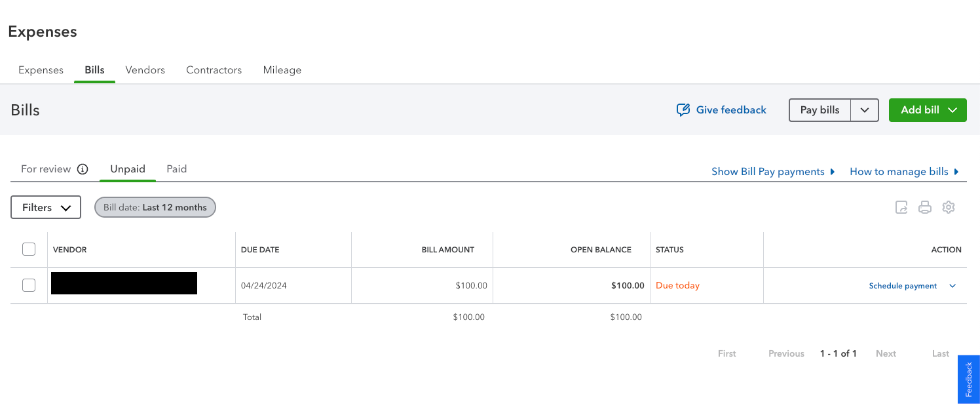Switch to the Vendors tab
980x415 pixels.
tap(145, 70)
